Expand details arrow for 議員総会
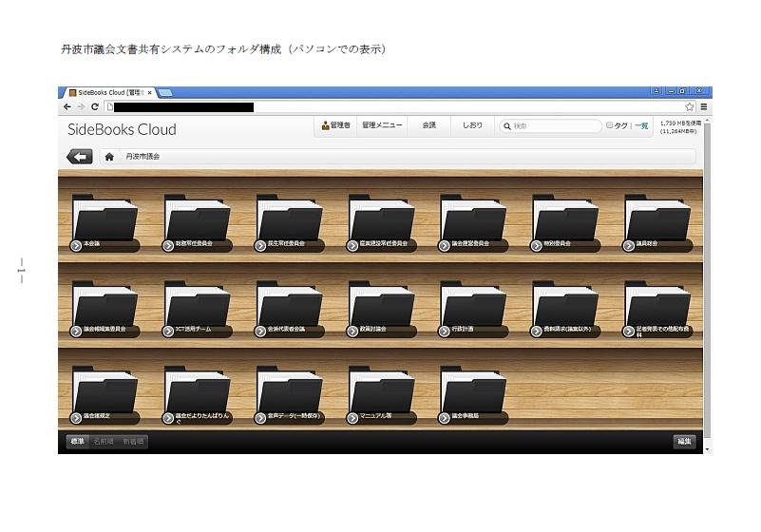Image resolution: width=761 pixels, height=532 pixels. point(629,246)
